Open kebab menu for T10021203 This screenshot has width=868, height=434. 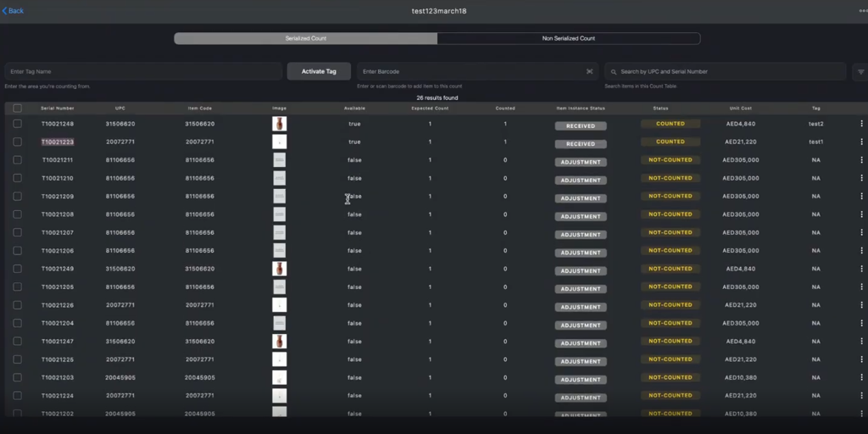[x=861, y=377]
